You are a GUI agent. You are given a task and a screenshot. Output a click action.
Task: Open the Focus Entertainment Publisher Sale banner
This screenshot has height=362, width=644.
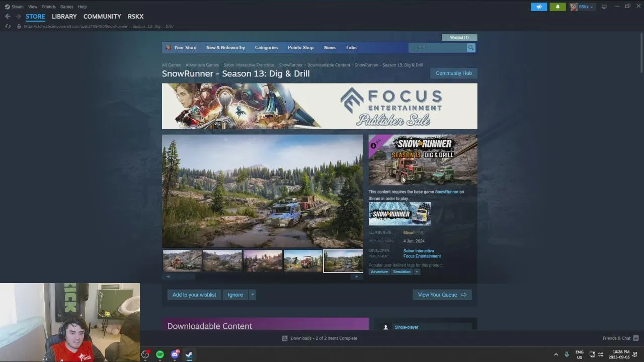click(x=319, y=106)
